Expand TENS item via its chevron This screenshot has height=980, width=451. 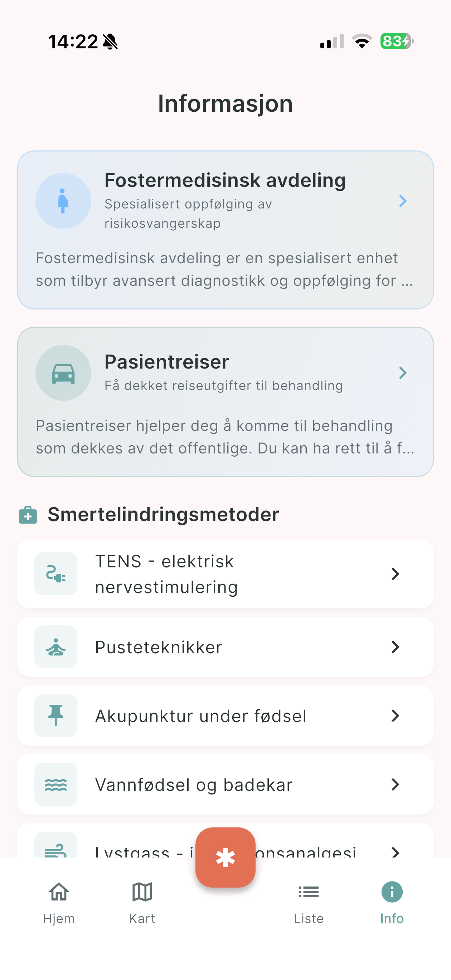396,574
